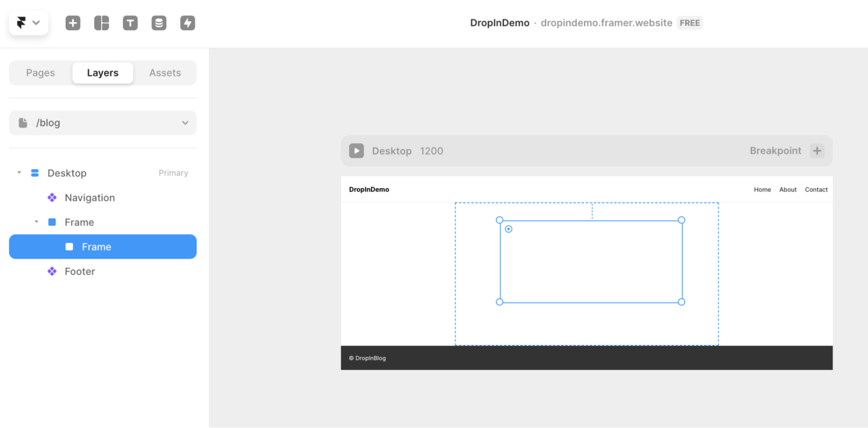Click the Breakpoint label
Viewport: 868px width, 428px height.
pyautogui.click(x=776, y=151)
